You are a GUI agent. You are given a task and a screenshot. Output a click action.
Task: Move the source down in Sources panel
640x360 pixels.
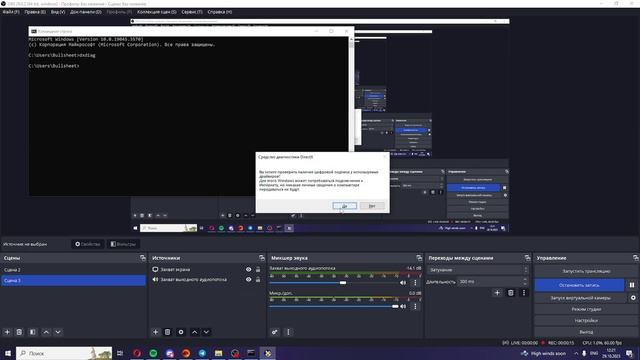coord(206,332)
